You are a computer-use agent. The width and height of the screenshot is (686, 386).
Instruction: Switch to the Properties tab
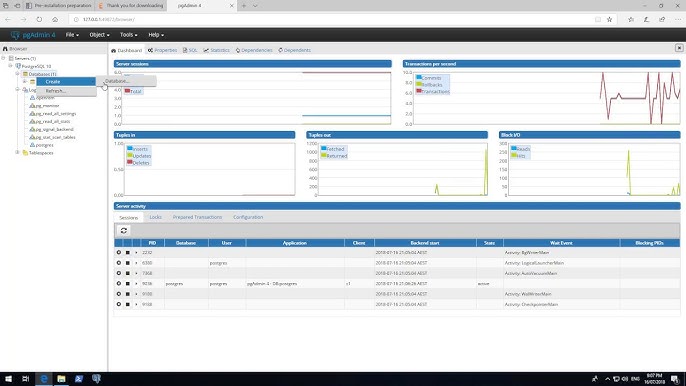(162, 50)
